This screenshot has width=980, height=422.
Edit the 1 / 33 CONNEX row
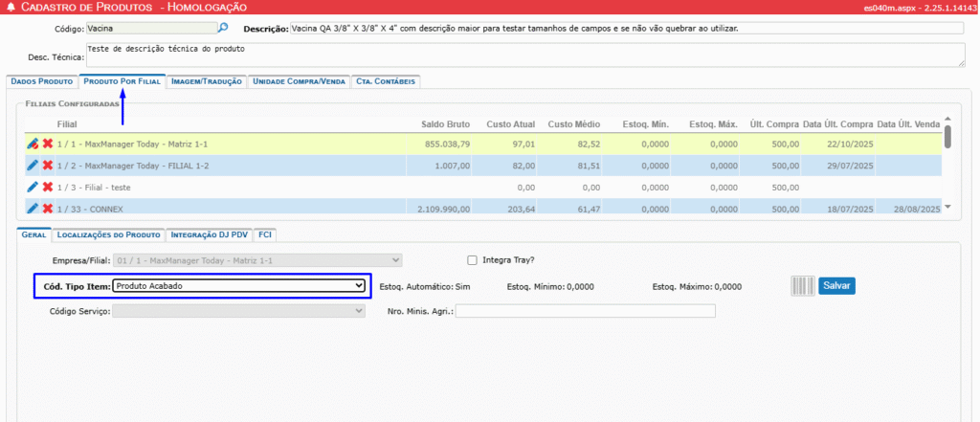(33, 208)
